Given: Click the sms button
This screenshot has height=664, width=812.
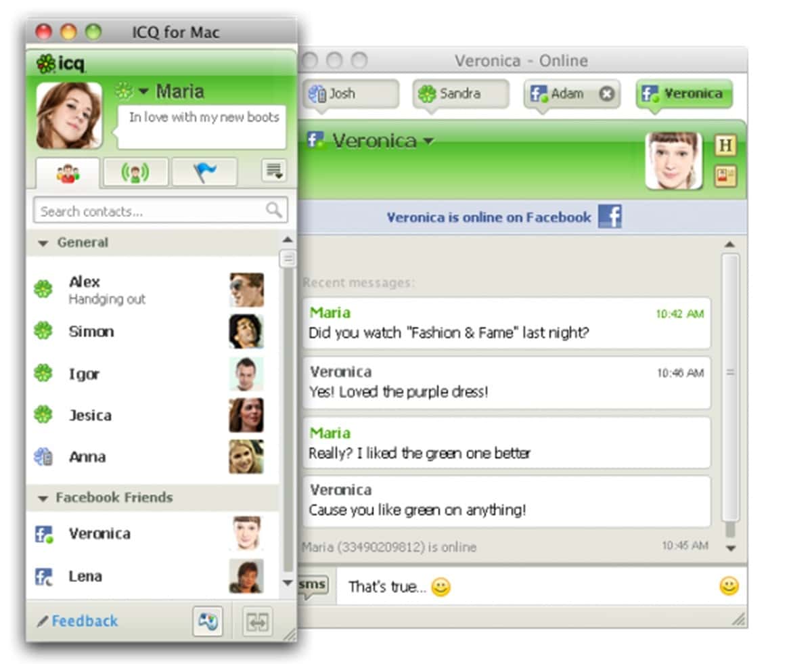Looking at the screenshot, I should pyautogui.click(x=315, y=584).
